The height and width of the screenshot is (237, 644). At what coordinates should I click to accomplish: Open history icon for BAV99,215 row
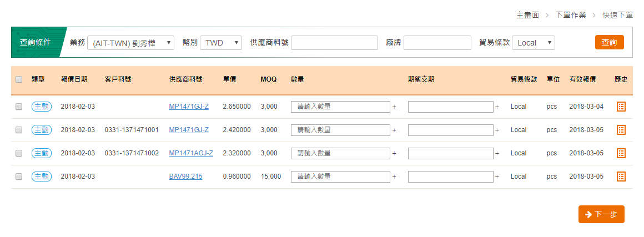(x=621, y=177)
